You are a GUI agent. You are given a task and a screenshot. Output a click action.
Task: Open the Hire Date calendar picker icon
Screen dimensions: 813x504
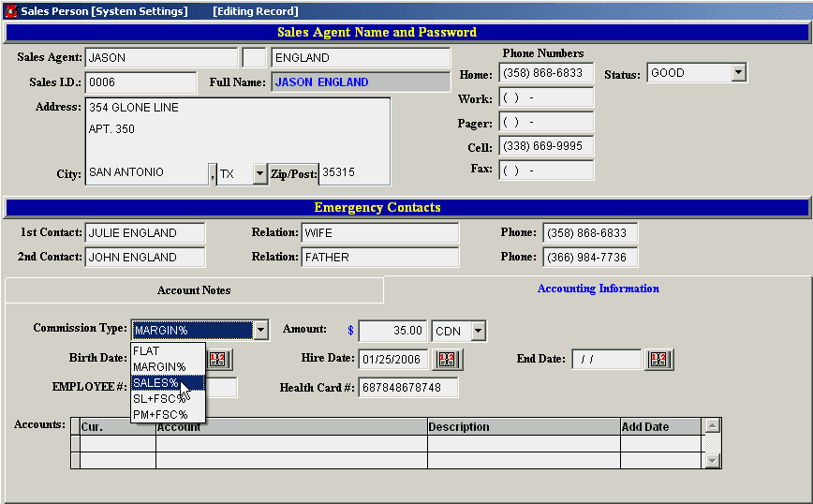click(447, 359)
